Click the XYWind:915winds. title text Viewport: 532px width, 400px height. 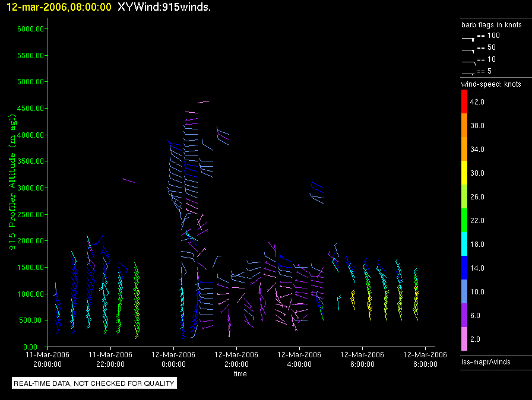coord(164,7)
